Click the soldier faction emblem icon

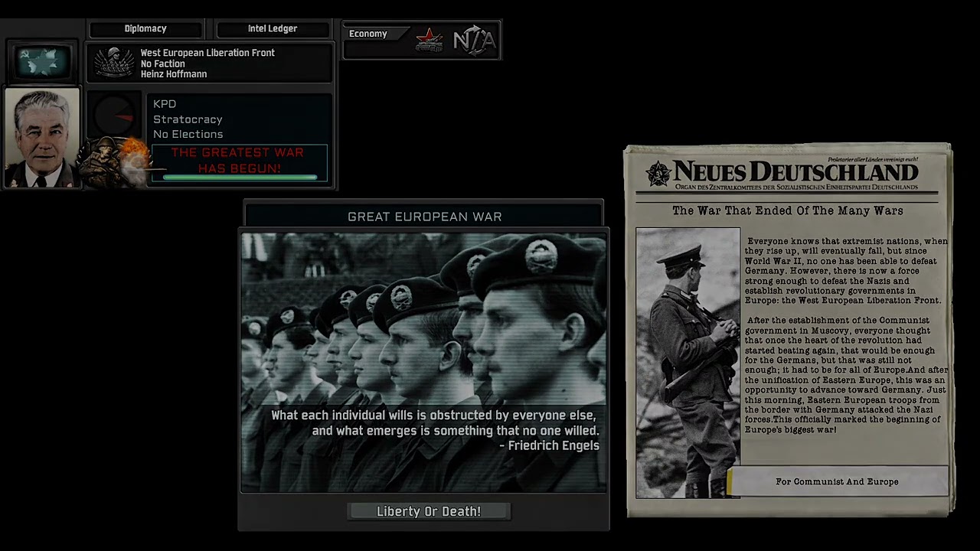114,63
